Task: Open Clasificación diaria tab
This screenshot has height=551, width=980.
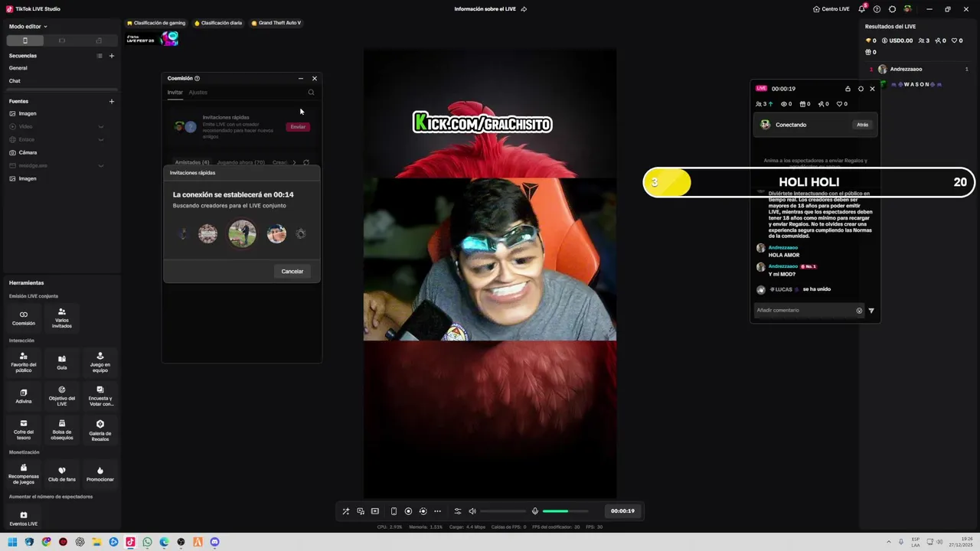Action: 218,23
